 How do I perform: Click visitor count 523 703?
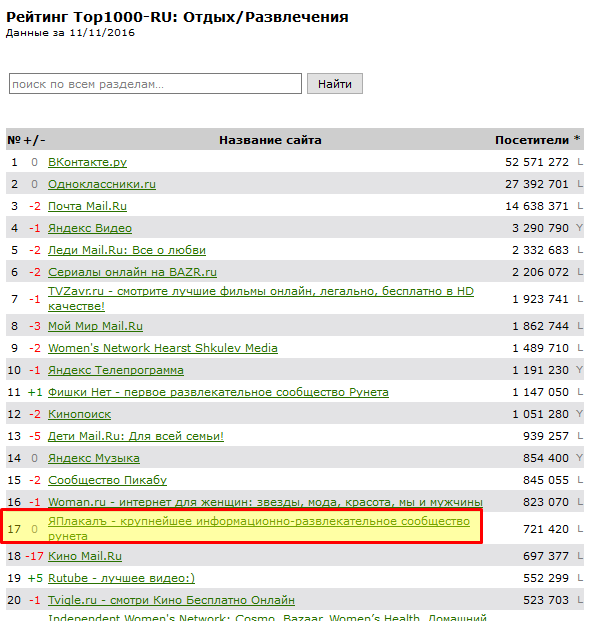[546, 600]
